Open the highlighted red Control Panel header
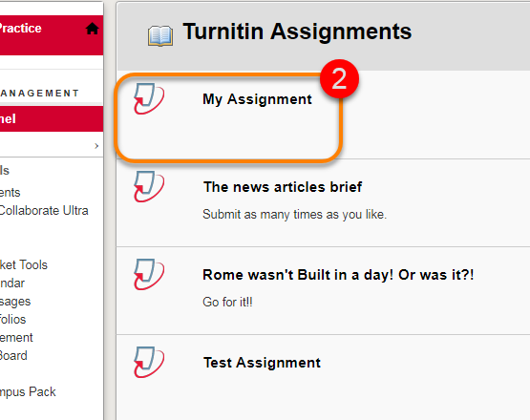Viewport: 530px width, 420px height. pos(52,119)
